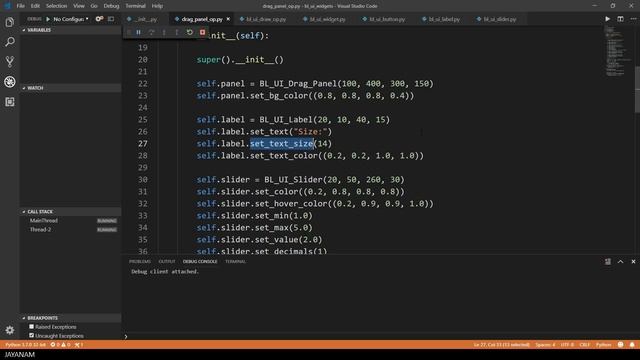Switch to the bl_ui_slider.py tab

point(500,19)
